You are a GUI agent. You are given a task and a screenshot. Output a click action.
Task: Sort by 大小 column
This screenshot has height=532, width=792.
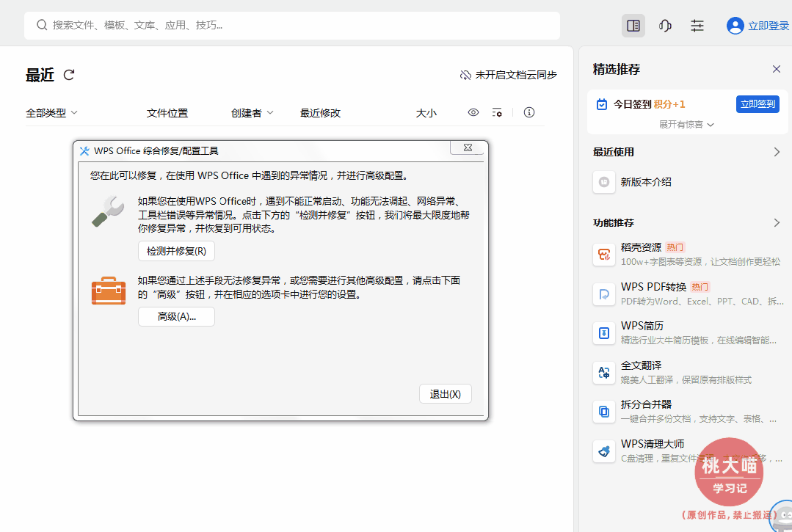tap(426, 113)
